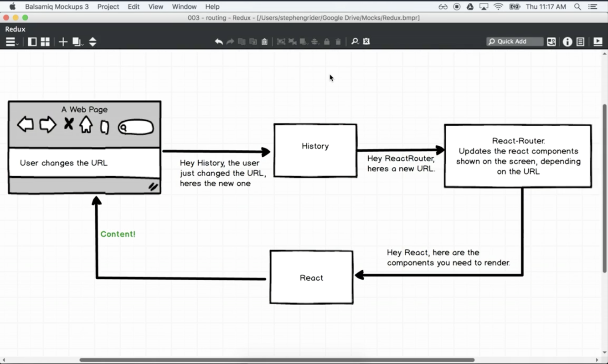Open the Project menu
608x364 pixels.
click(x=108, y=6)
